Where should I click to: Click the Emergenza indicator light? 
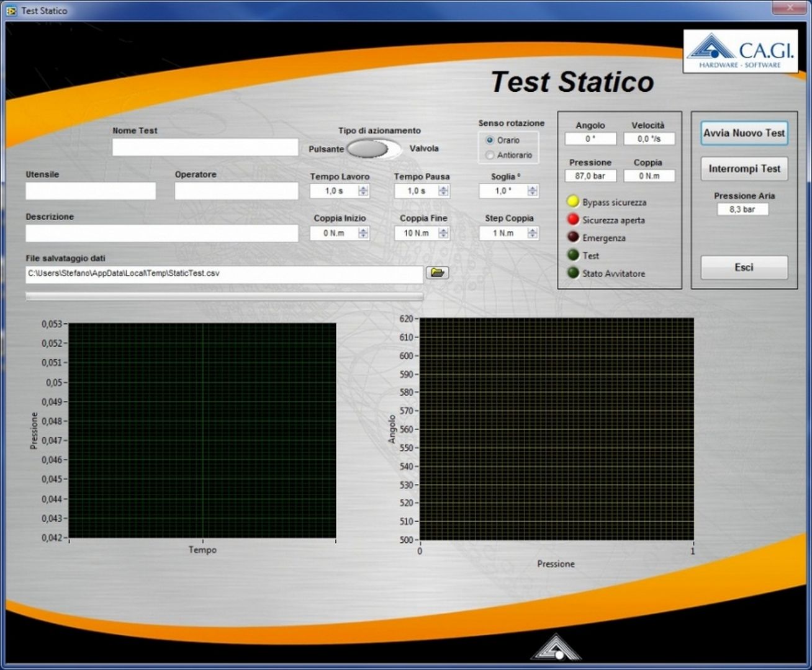[573, 238]
